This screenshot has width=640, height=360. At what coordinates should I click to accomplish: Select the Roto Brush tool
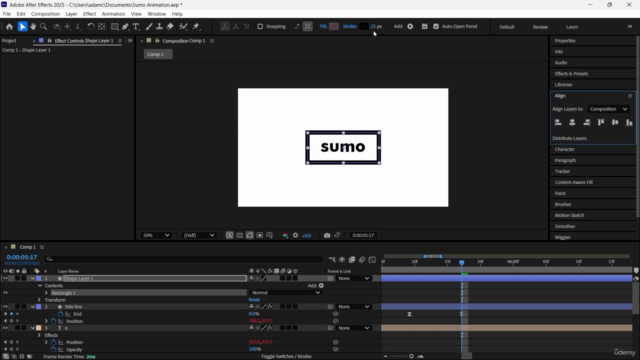pos(184,27)
